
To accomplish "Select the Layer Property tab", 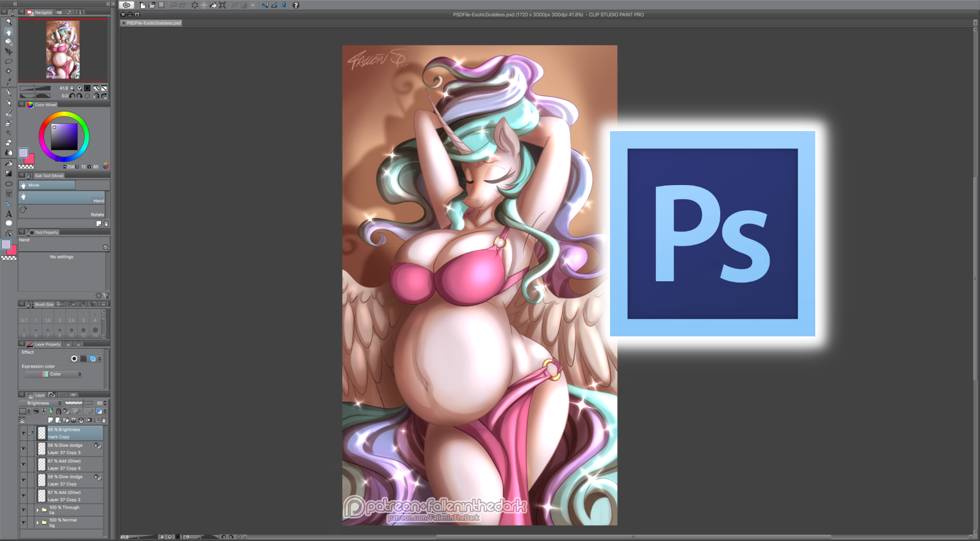I will (x=44, y=344).
